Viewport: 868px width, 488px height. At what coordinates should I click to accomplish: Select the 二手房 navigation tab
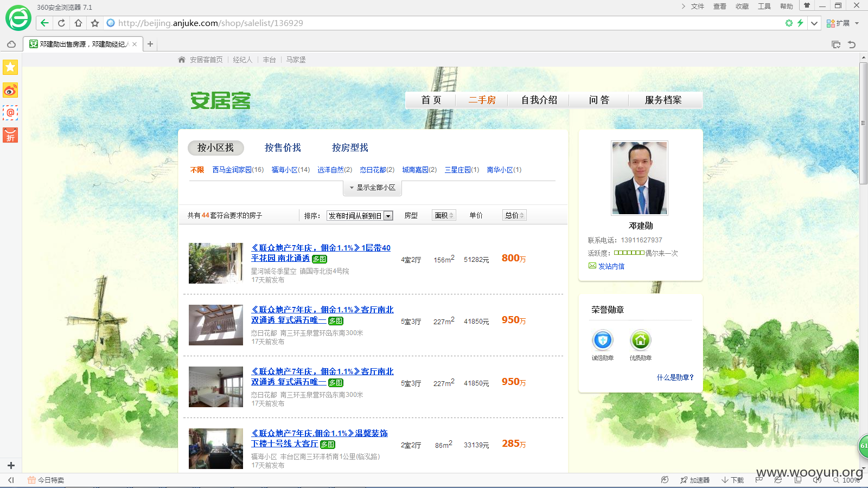point(482,100)
